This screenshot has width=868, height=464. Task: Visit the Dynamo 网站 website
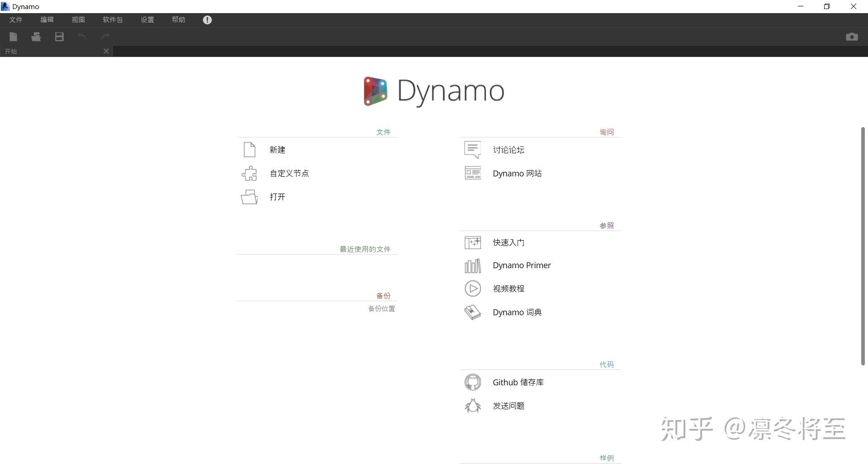[517, 173]
